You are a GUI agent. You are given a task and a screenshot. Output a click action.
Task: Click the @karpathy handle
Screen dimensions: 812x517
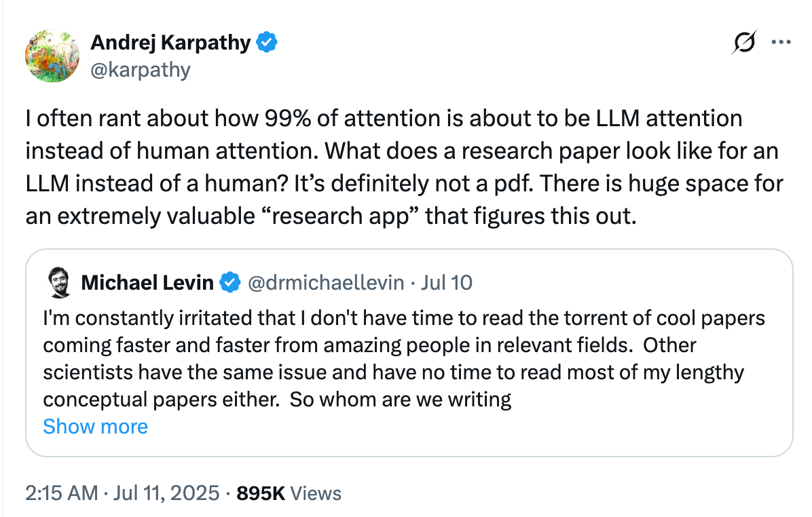(x=141, y=69)
